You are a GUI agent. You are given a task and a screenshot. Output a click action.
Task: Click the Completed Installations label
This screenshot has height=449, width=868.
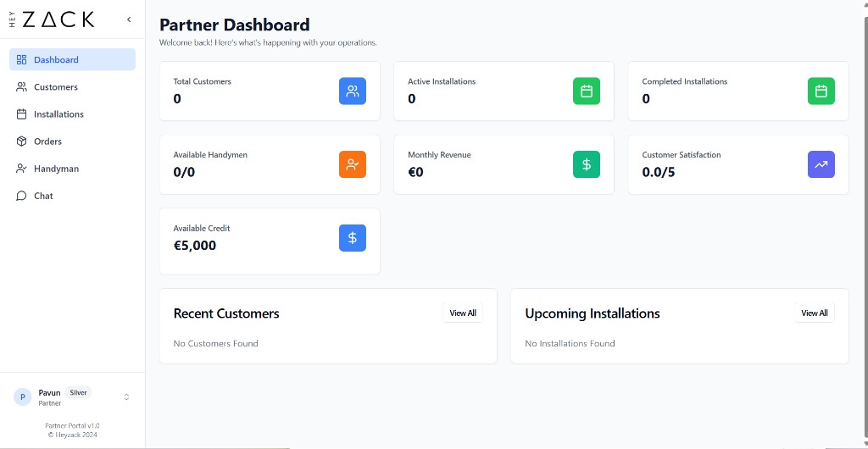(685, 81)
